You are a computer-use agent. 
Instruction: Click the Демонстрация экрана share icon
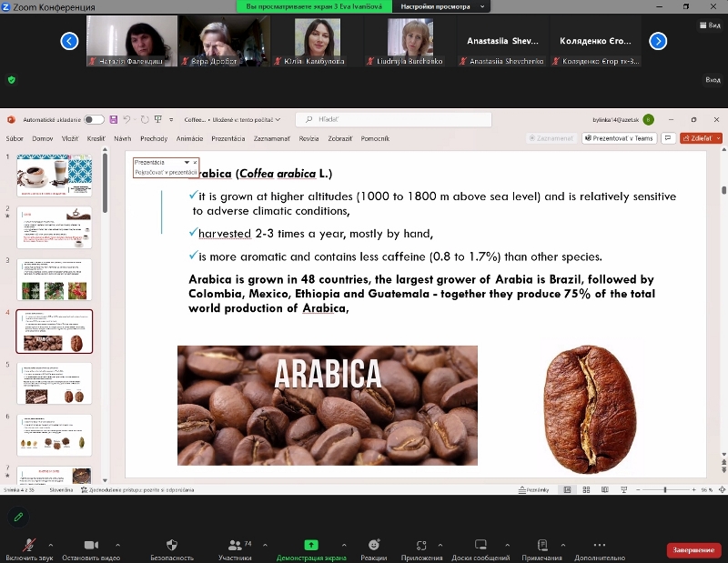click(x=310, y=544)
